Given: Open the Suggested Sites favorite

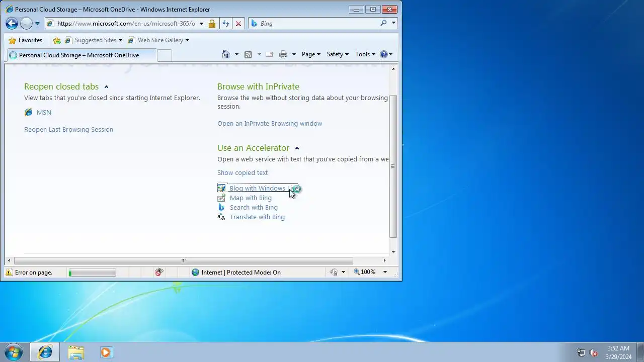Looking at the screenshot, I should [94, 40].
